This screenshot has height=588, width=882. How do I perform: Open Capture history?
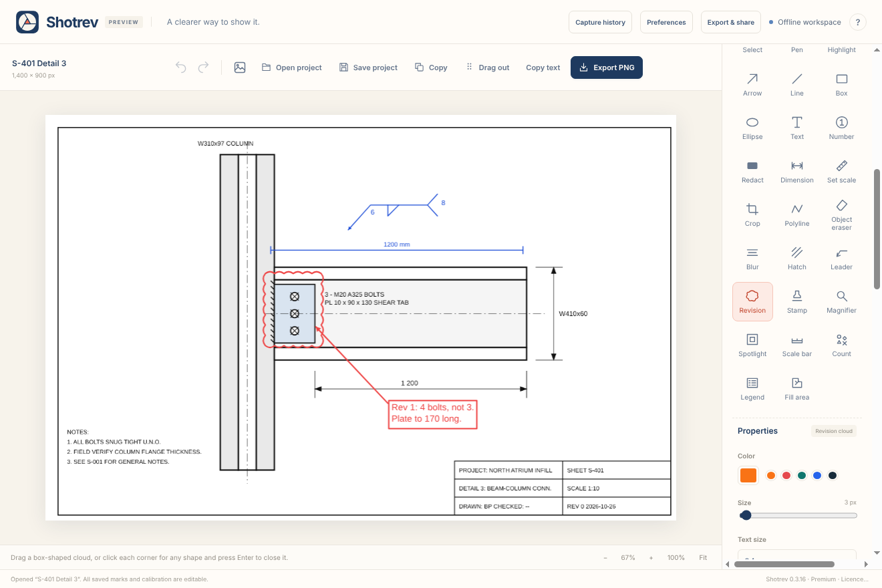pyautogui.click(x=601, y=22)
